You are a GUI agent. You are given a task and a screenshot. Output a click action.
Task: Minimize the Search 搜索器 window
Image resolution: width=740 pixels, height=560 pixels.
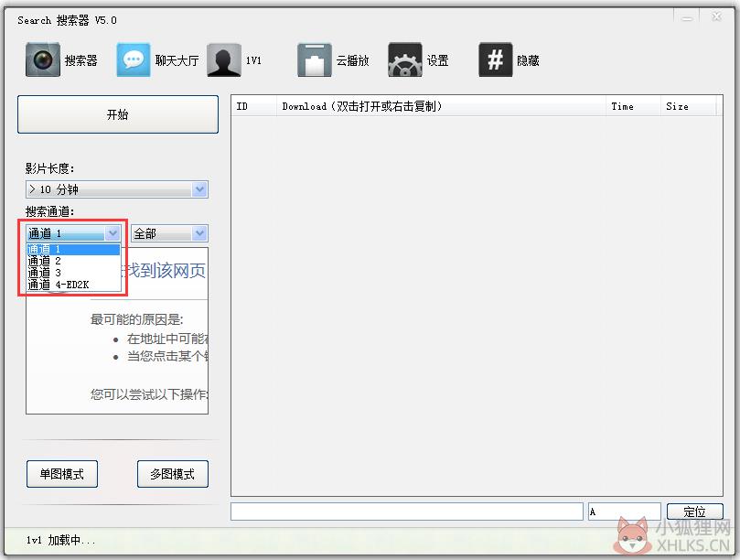[687, 18]
